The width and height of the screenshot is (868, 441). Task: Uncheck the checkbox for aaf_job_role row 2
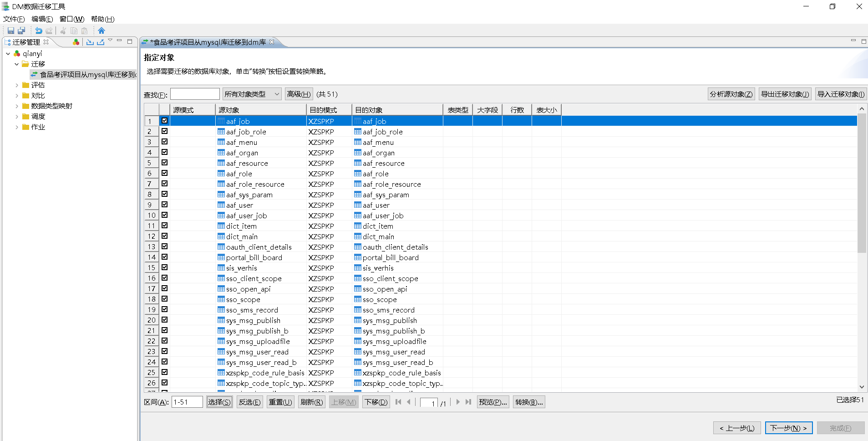(164, 131)
